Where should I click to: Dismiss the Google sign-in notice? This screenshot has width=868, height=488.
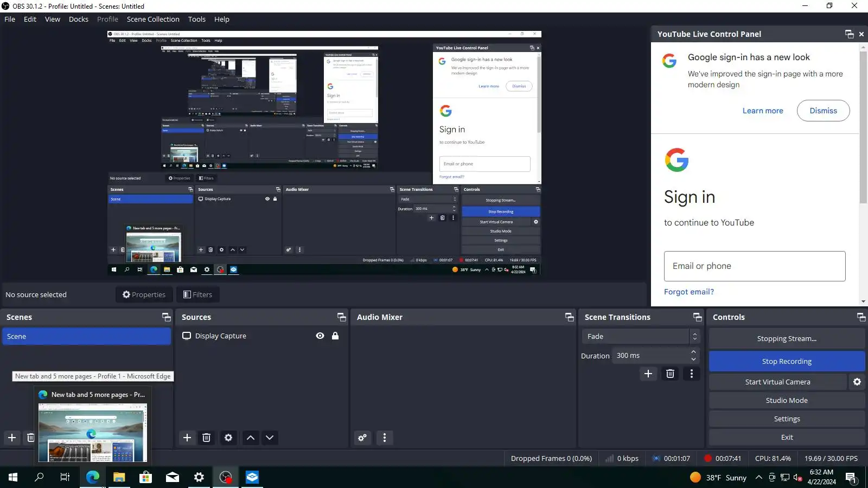click(823, 111)
